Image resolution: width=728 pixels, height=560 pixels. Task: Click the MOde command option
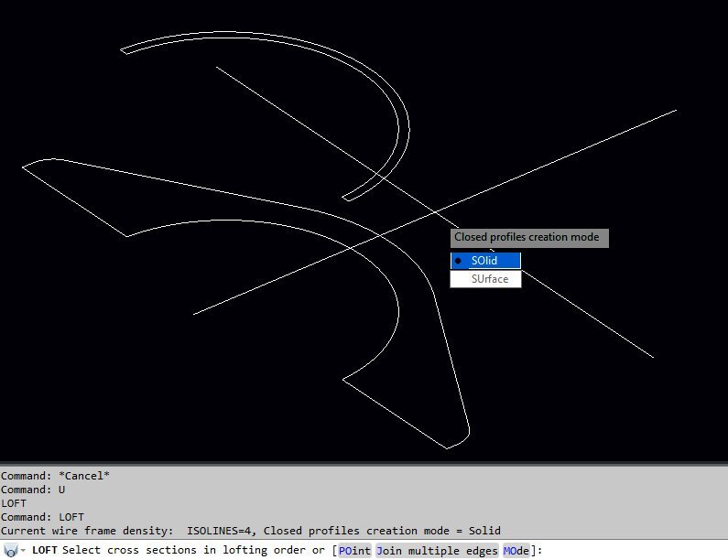point(516,551)
